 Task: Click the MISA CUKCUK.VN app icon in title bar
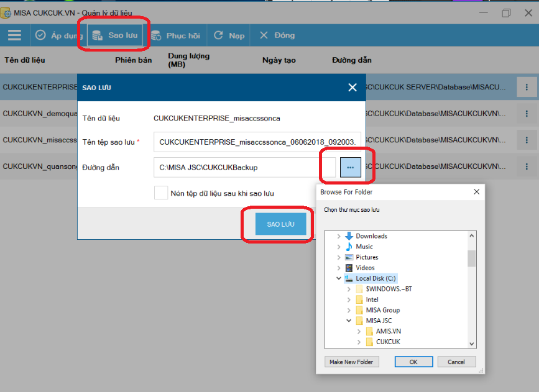(x=6, y=13)
